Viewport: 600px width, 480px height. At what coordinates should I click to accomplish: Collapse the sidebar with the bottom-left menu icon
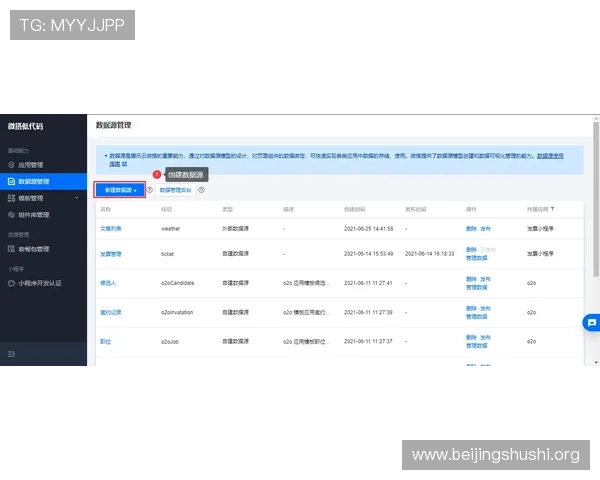pos(11,354)
